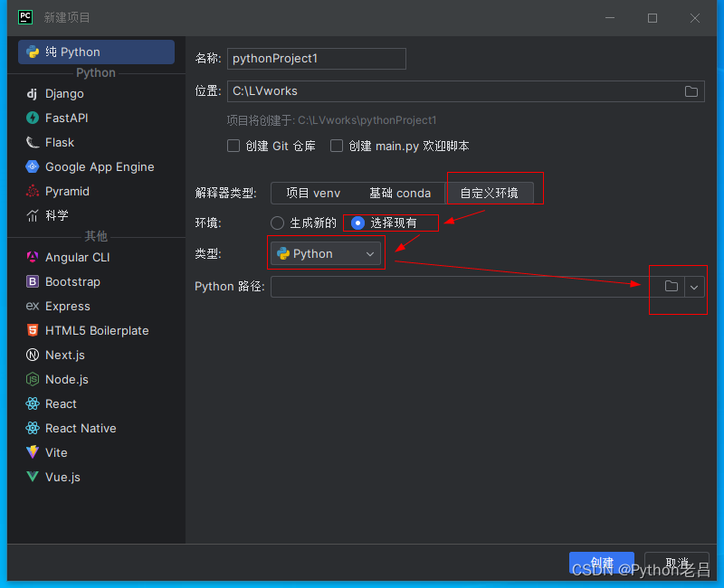Image resolution: width=724 pixels, height=588 pixels.
Task: Choose the HTML5 Boilerplate icon
Action: point(33,330)
